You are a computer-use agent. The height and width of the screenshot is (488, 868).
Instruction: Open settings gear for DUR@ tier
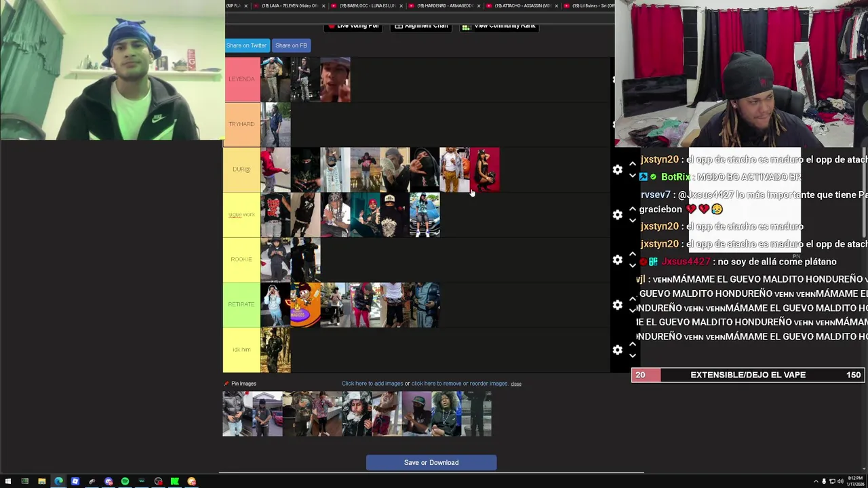click(x=617, y=169)
